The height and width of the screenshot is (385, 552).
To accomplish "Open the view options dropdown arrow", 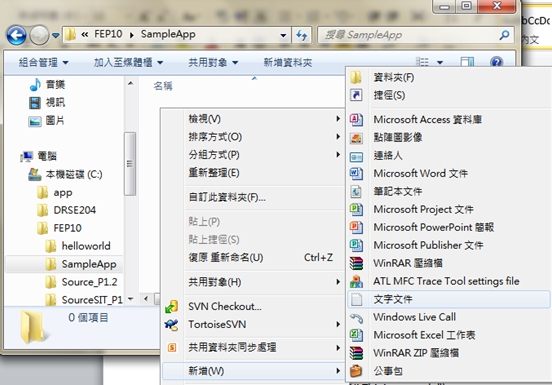I will click(x=440, y=63).
